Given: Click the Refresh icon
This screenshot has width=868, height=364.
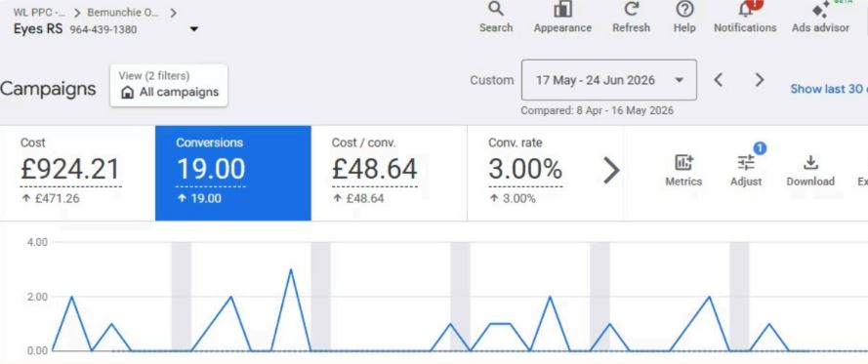Looking at the screenshot, I should [x=631, y=10].
